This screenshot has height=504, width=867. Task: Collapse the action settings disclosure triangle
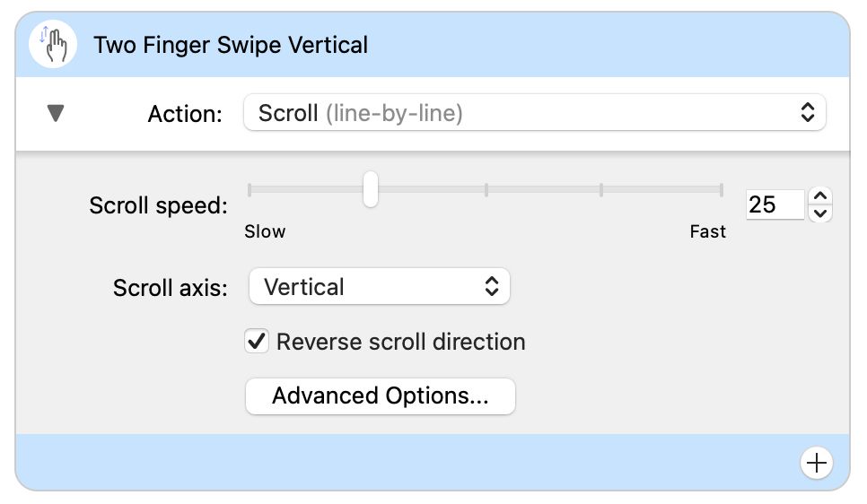[x=56, y=114]
